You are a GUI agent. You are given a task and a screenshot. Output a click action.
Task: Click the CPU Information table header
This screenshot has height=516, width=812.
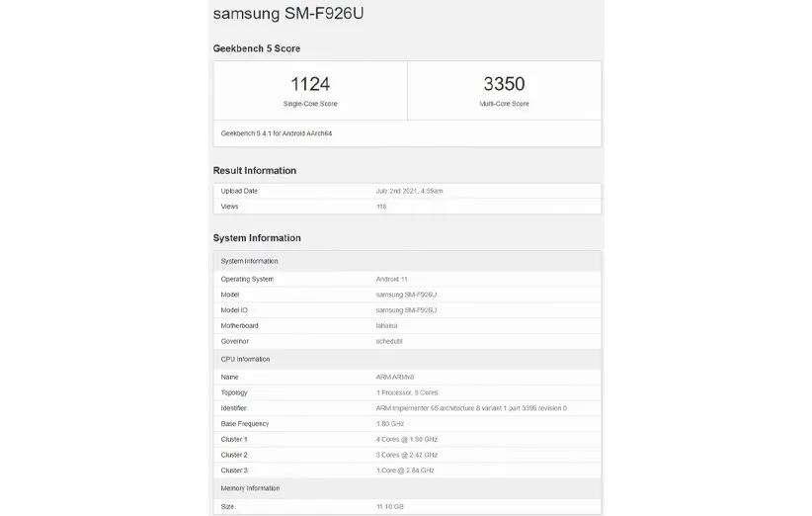pyautogui.click(x=245, y=359)
